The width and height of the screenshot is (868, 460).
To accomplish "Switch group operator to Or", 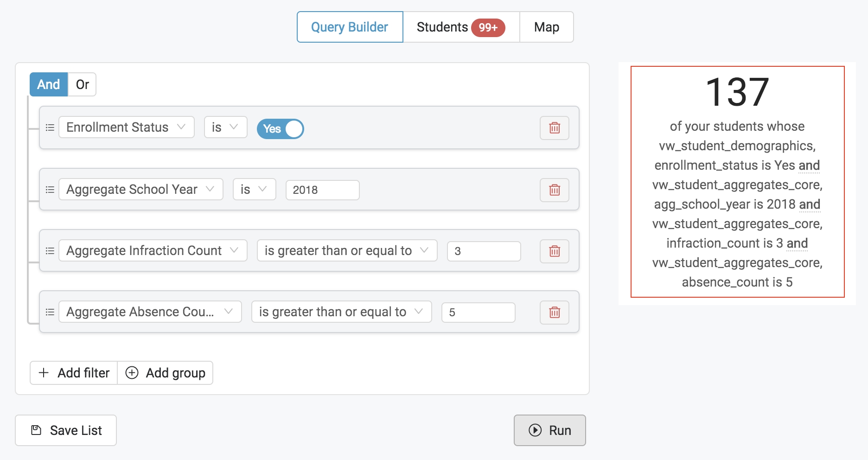I will coord(82,84).
